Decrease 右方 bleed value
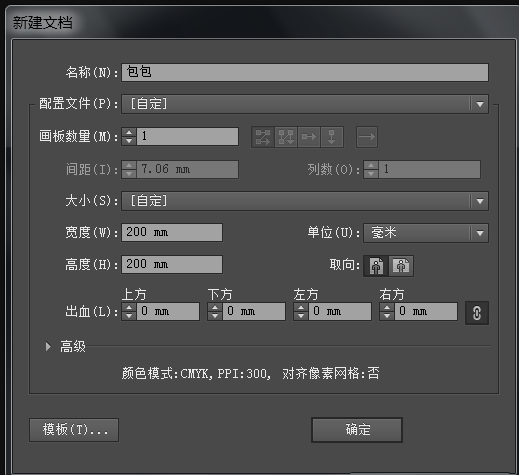The image size is (519, 475). pyautogui.click(x=387, y=316)
